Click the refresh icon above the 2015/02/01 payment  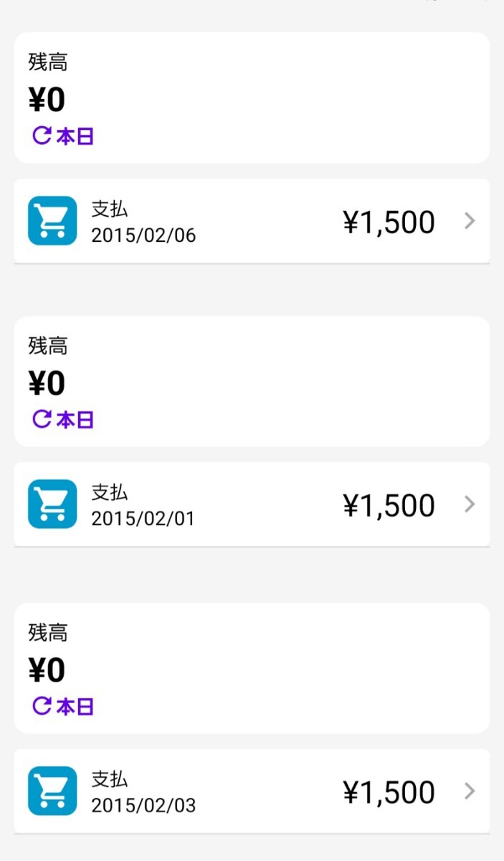pos(42,419)
